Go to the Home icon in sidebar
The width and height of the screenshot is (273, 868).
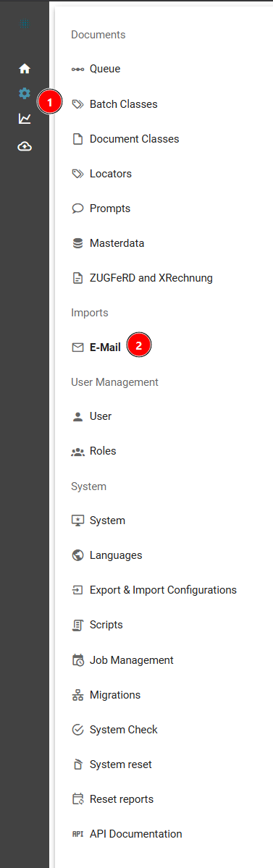pos(25,69)
